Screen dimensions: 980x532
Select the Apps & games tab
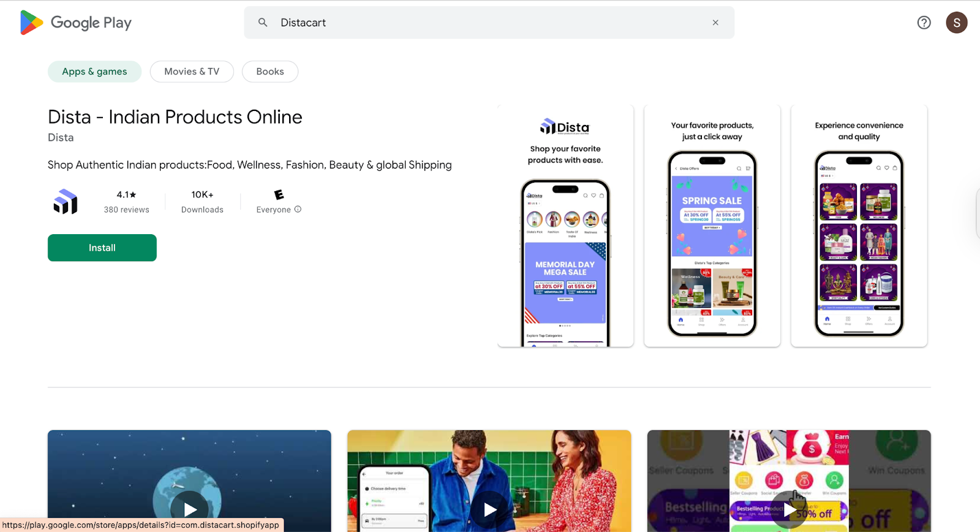[x=94, y=72]
